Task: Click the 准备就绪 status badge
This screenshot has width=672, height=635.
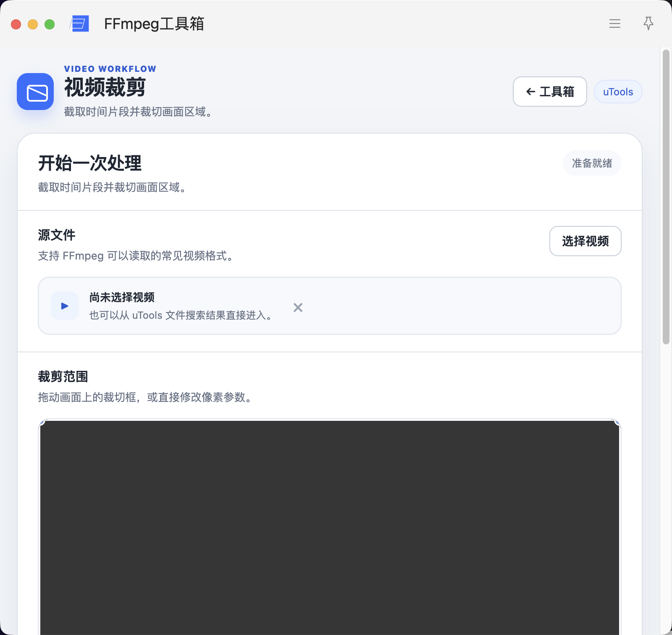Action: [x=592, y=163]
